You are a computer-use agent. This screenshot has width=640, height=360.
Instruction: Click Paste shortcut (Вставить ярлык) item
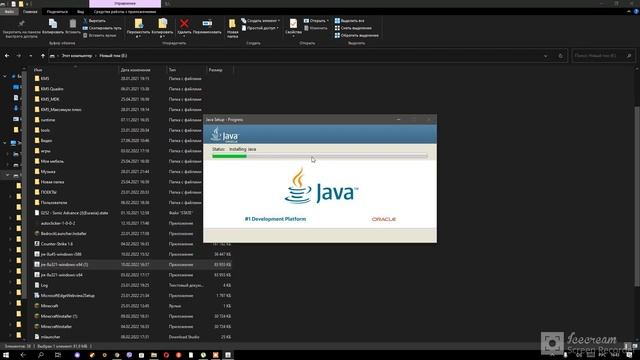coord(100,36)
